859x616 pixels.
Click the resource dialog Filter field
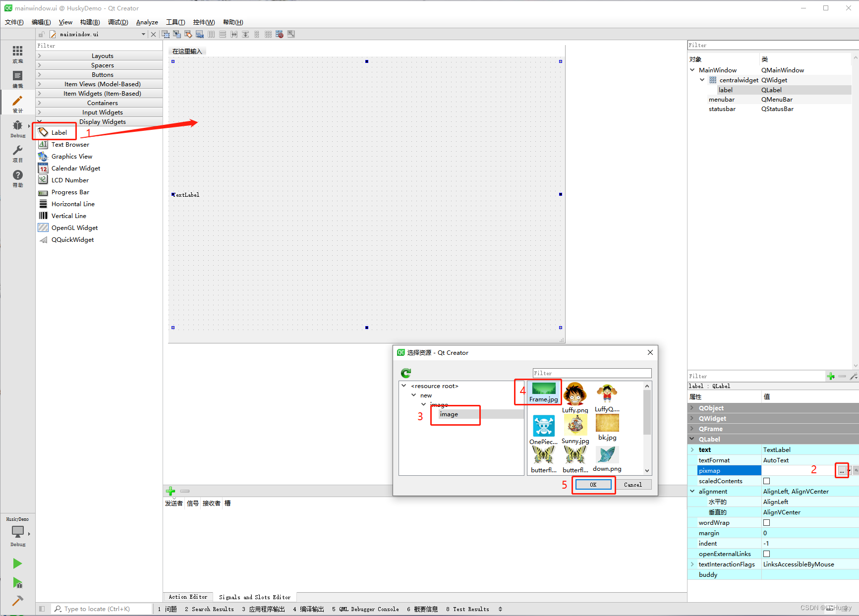point(592,373)
